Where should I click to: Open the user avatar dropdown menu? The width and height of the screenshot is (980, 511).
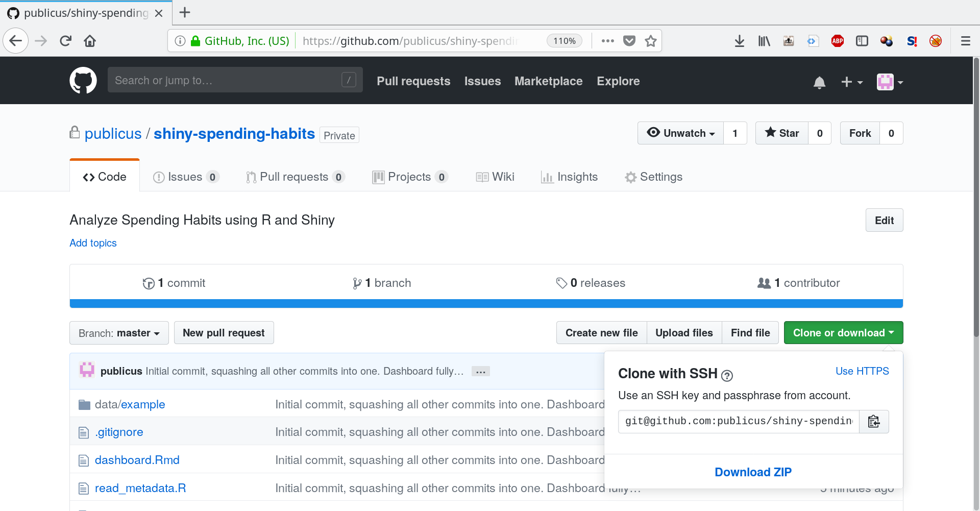(890, 82)
